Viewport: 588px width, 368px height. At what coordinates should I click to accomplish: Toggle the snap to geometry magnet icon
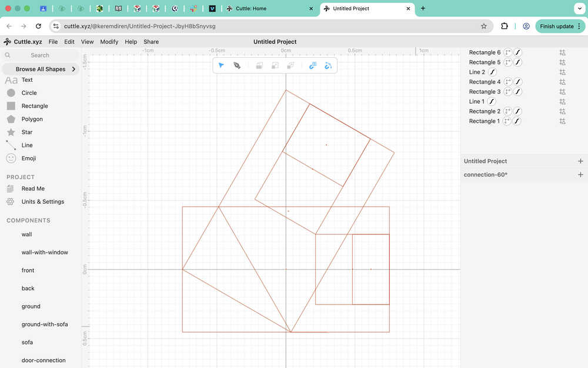point(328,65)
